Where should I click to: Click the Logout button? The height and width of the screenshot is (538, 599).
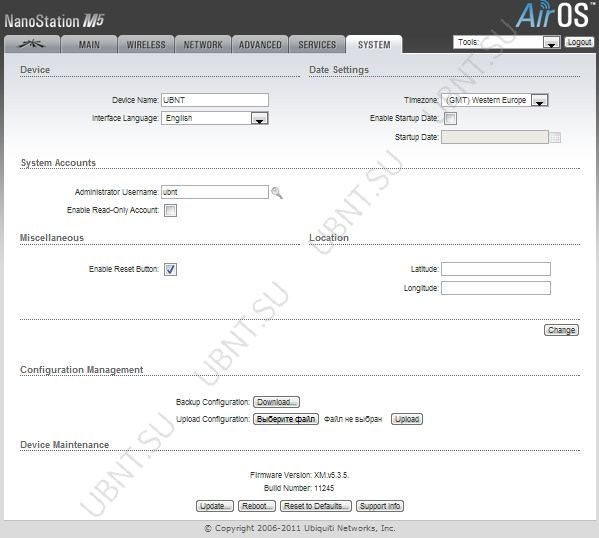tap(579, 42)
